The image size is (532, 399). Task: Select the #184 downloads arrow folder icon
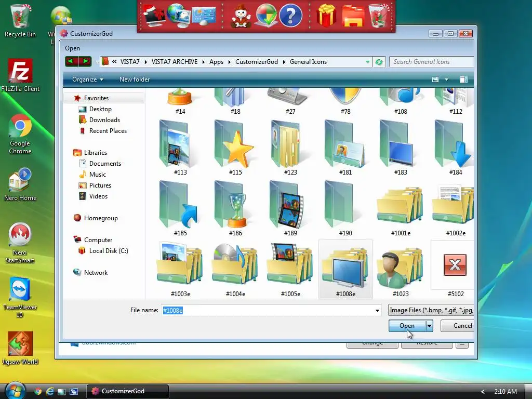click(x=453, y=144)
